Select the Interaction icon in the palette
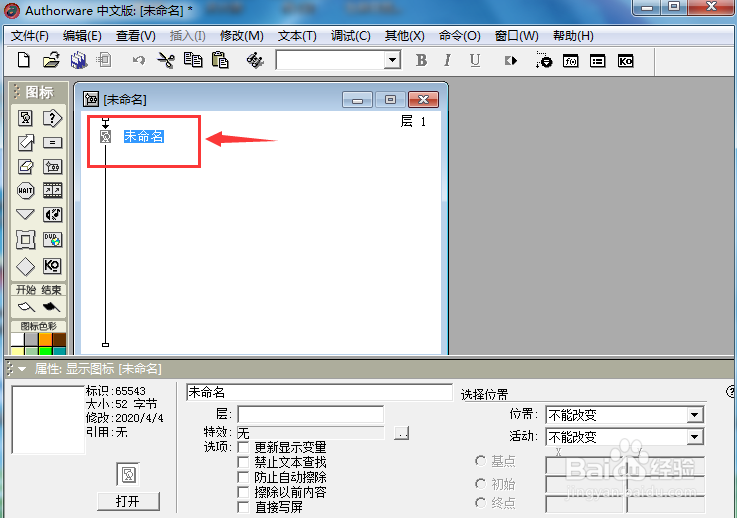This screenshot has width=737, height=518. (x=52, y=118)
